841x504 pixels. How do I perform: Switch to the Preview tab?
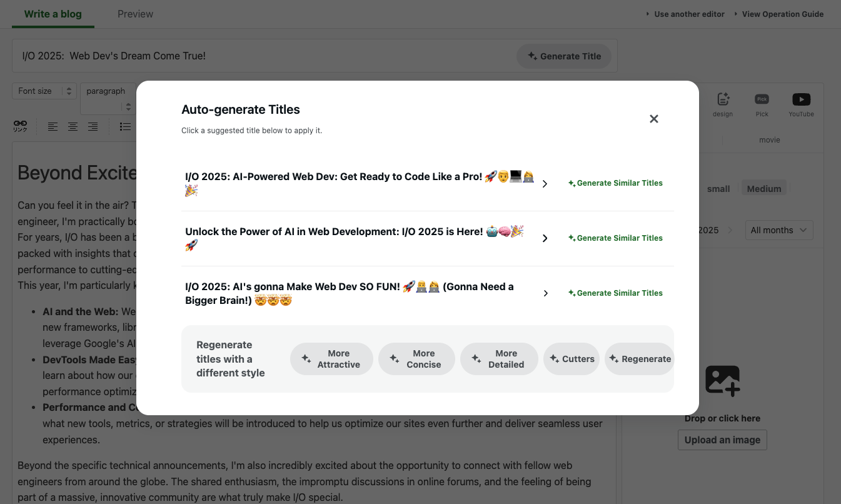tap(135, 14)
